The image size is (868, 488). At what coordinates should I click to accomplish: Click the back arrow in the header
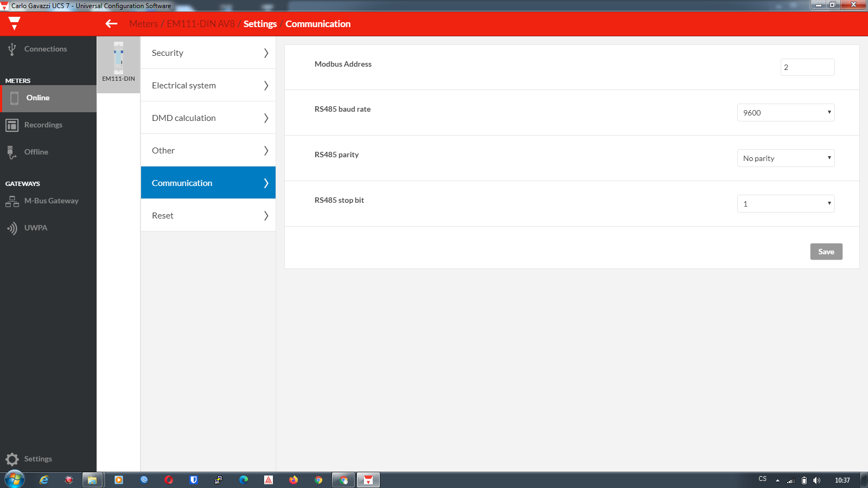pos(111,24)
